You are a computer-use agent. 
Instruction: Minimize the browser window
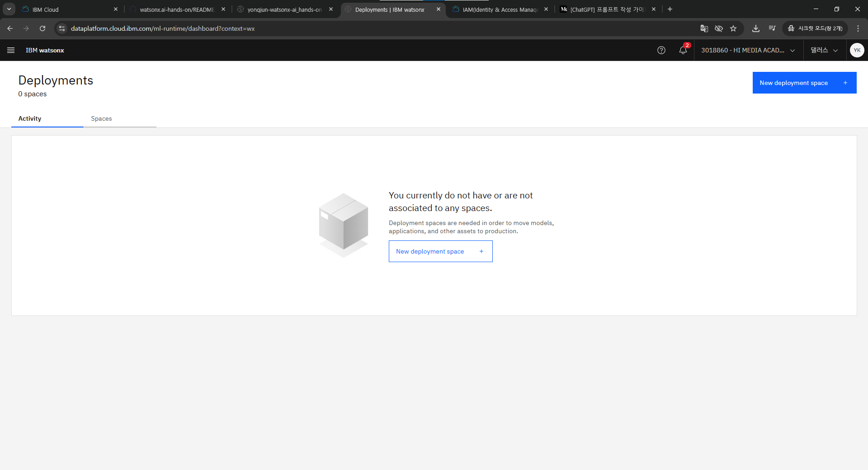point(816,9)
